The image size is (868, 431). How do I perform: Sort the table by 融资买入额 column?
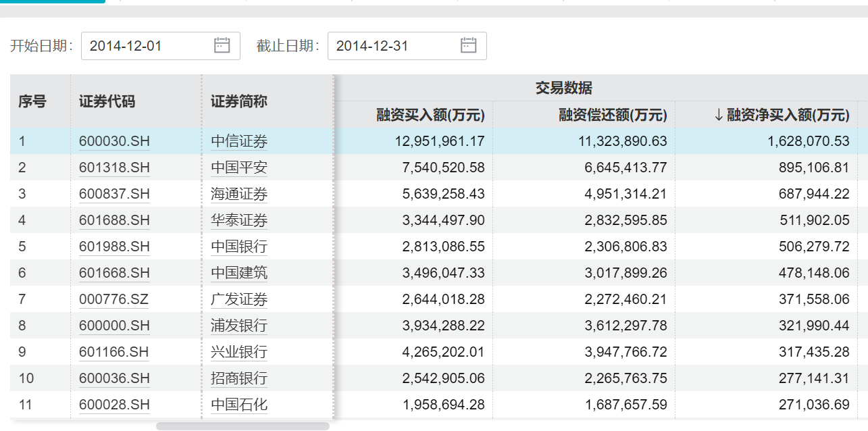[431, 116]
